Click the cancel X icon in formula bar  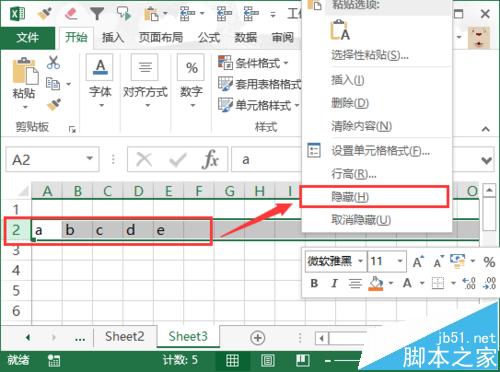[x=144, y=159]
